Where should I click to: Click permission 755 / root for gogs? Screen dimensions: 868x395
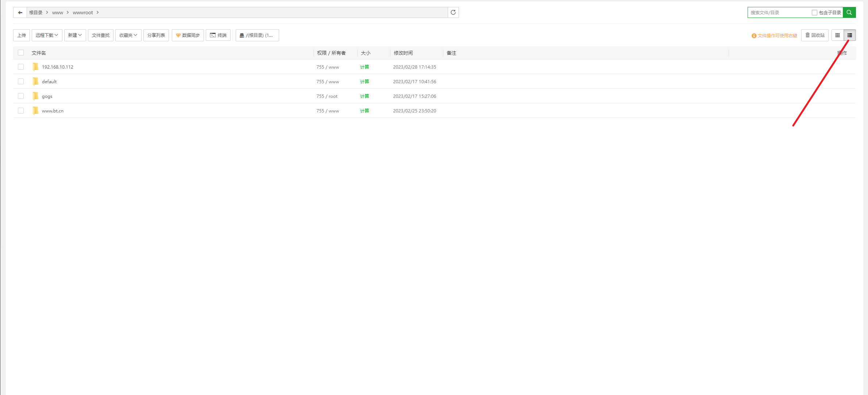tap(327, 96)
